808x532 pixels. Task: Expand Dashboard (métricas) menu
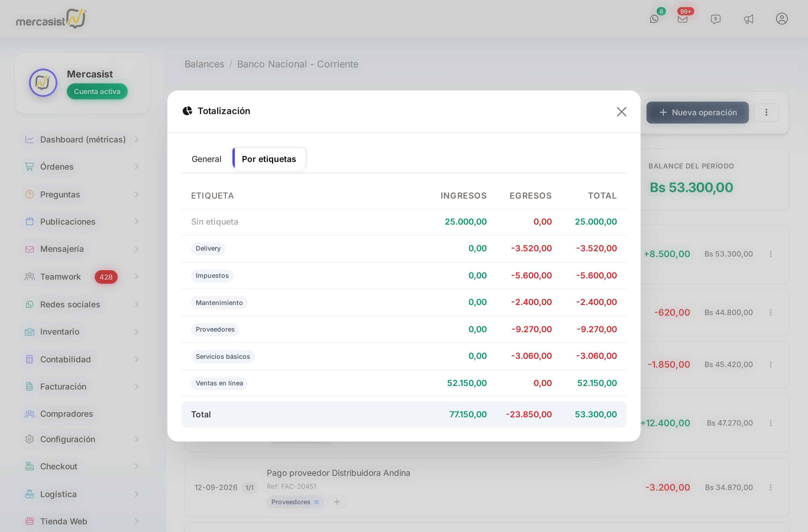[x=82, y=140]
